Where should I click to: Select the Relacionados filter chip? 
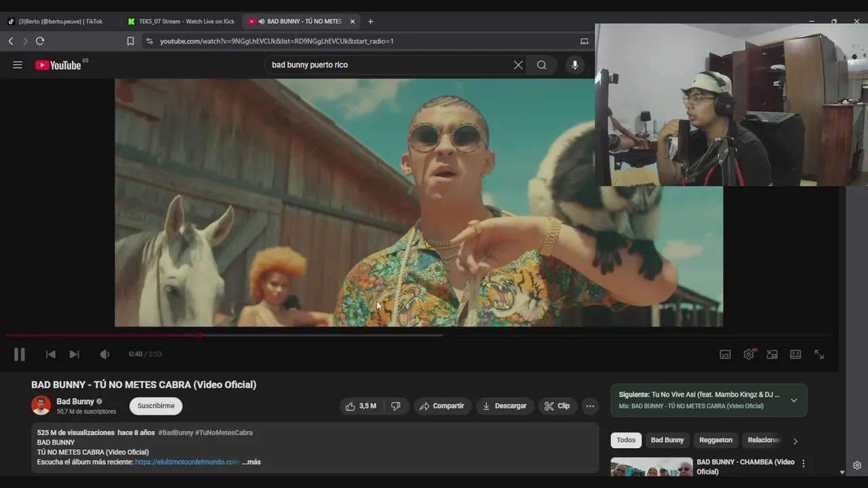[x=764, y=440]
